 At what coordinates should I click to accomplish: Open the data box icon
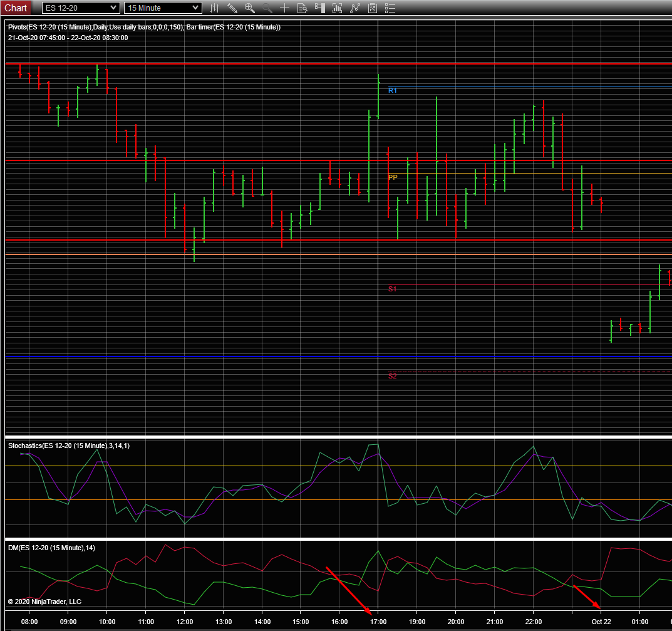[x=302, y=8]
